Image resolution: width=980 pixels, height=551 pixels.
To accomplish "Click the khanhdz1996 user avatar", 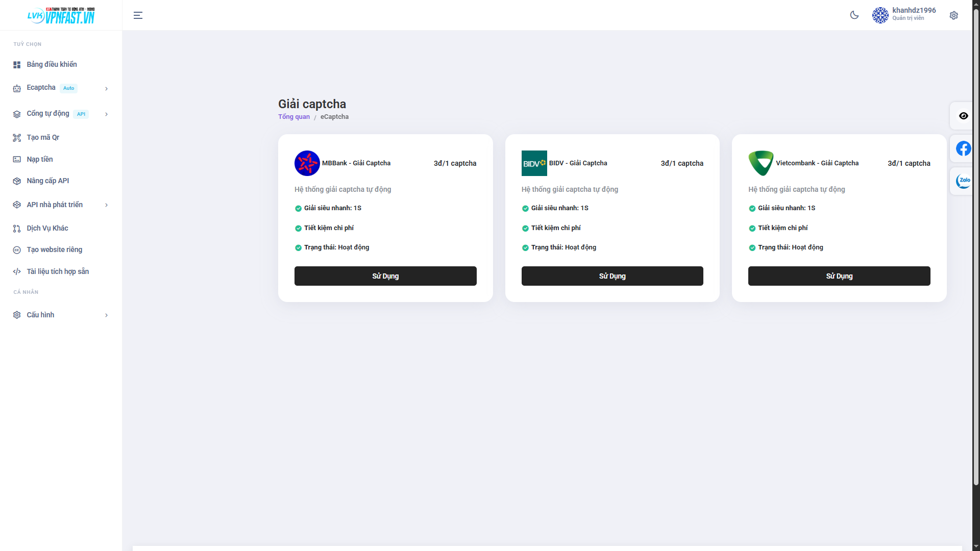I will [880, 15].
